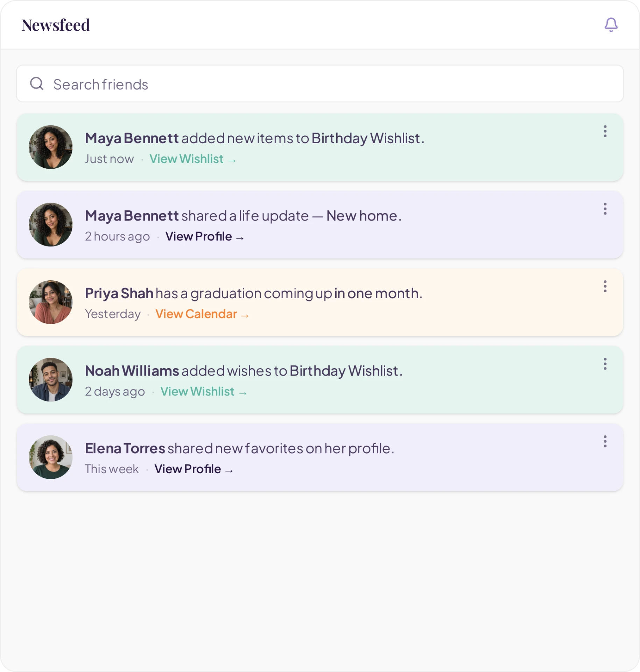Image resolution: width=640 pixels, height=672 pixels.
Task: Open more options on Priya Shah's card
Action: click(605, 286)
